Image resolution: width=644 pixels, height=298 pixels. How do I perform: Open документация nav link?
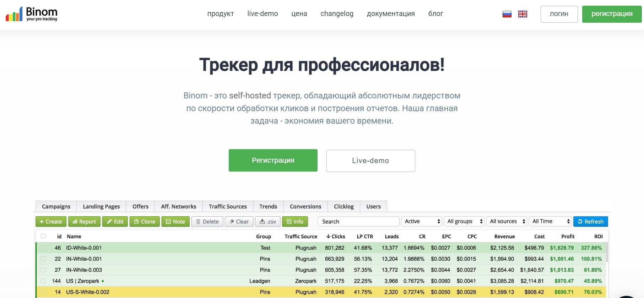tap(391, 13)
